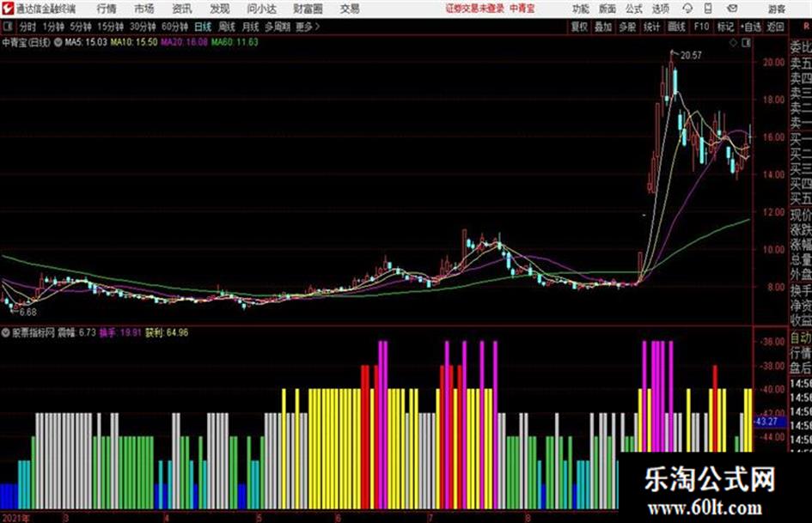Expand the 股票指标网 sub-indicator dropdown arrow

(6, 332)
